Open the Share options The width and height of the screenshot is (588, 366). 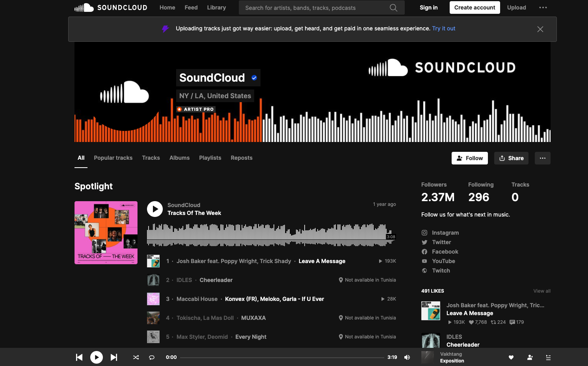click(x=511, y=158)
